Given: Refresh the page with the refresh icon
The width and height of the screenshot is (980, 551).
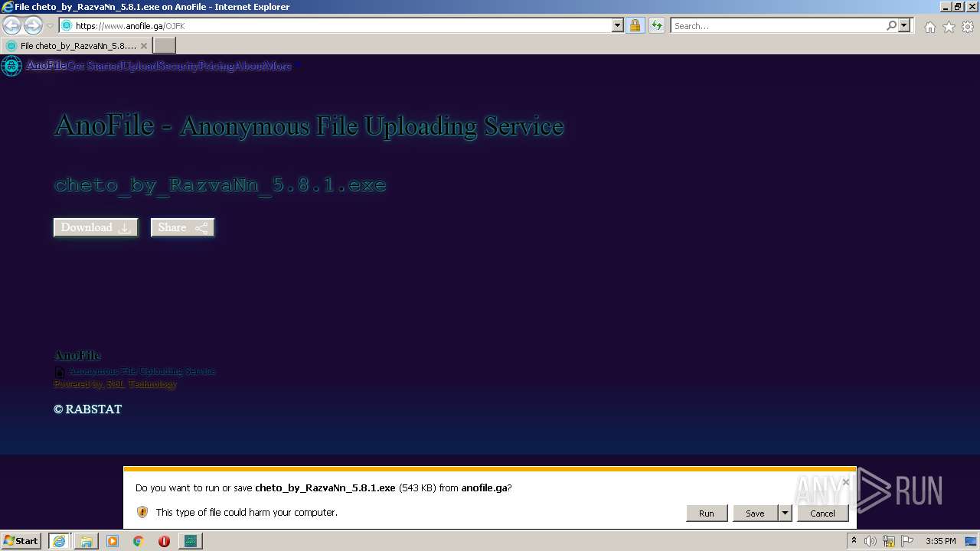Looking at the screenshot, I should pyautogui.click(x=656, y=26).
